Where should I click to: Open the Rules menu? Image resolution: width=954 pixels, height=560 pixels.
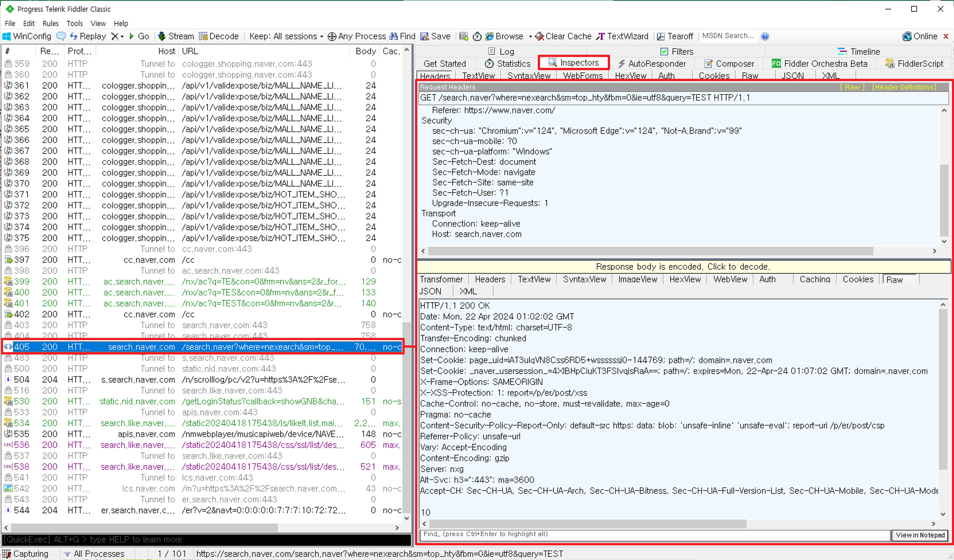50,23
